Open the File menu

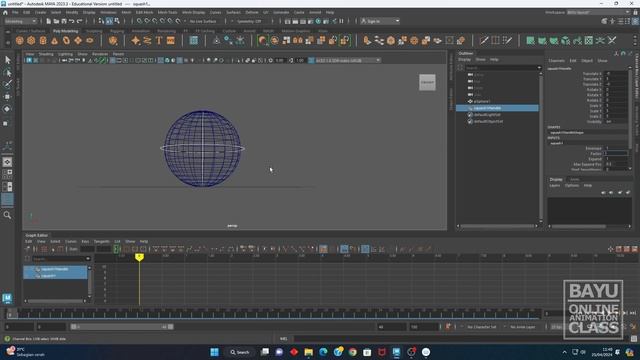pyautogui.click(x=15, y=13)
